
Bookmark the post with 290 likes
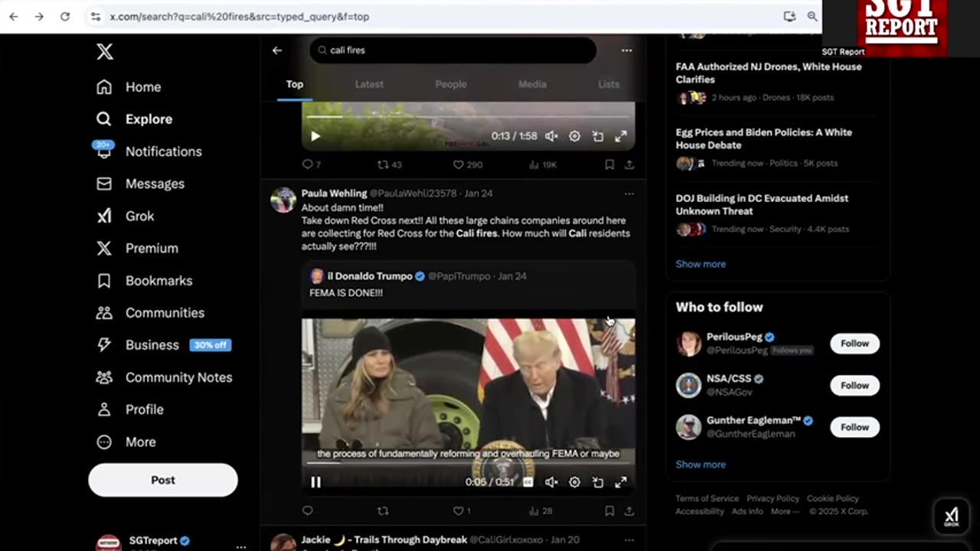click(x=609, y=165)
